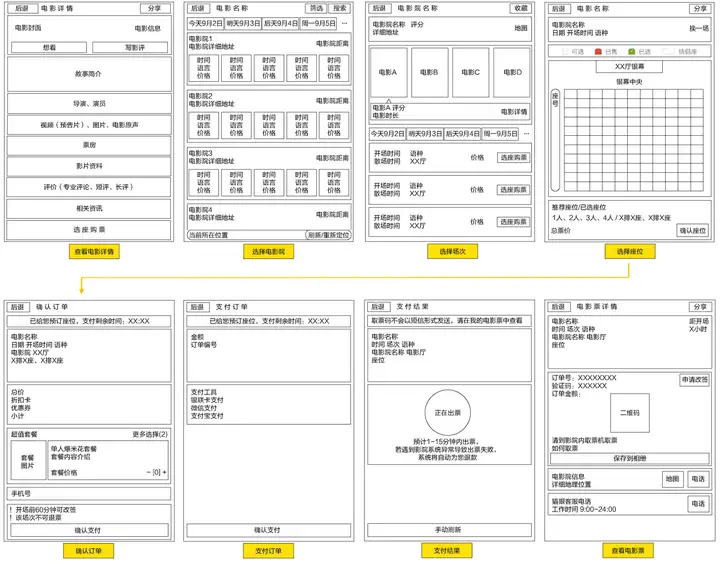Open 电影详情 link under posters
This screenshot has height=564, width=720.
(x=514, y=112)
